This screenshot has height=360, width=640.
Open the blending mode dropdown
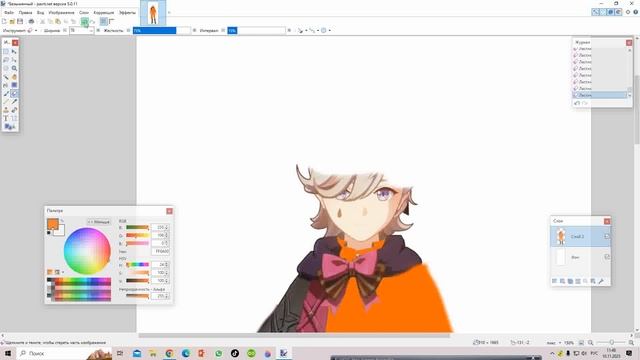click(x=313, y=31)
